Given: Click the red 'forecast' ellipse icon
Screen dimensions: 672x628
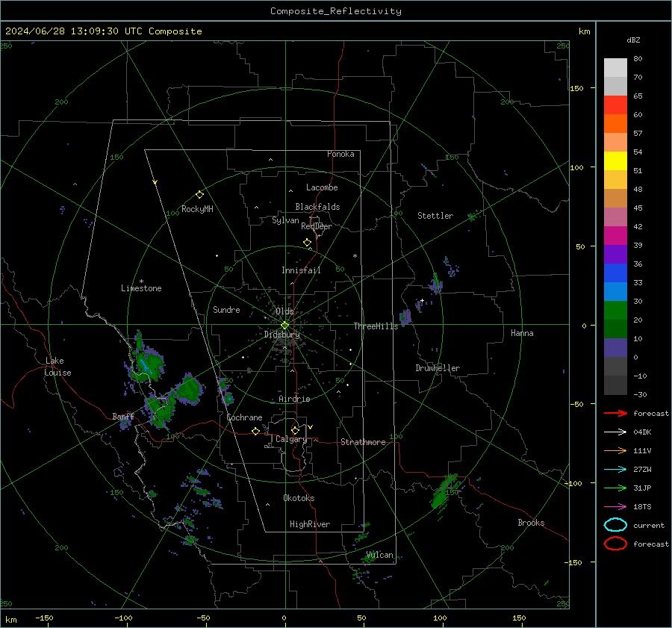Looking at the screenshot, I should [x=615, y=544].
